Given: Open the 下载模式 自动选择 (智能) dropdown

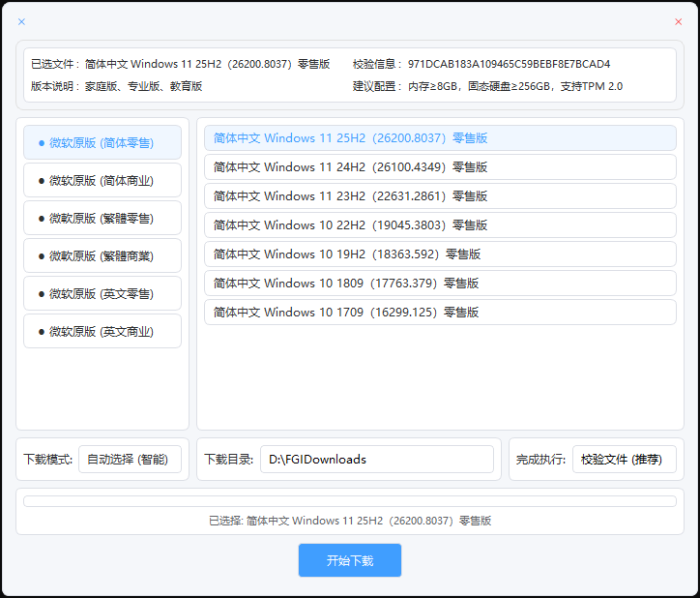Looking at the screenshot, I should [x=130, y=460].
